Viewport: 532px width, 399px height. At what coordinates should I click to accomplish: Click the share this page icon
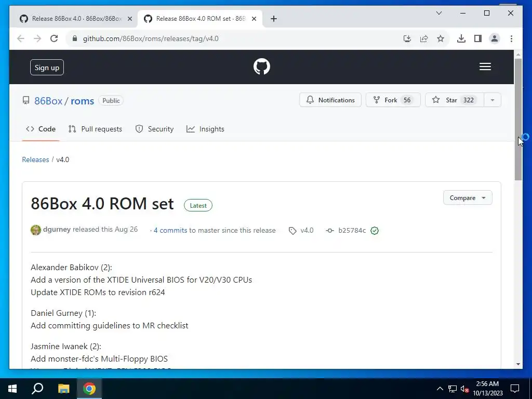point(424,38)
